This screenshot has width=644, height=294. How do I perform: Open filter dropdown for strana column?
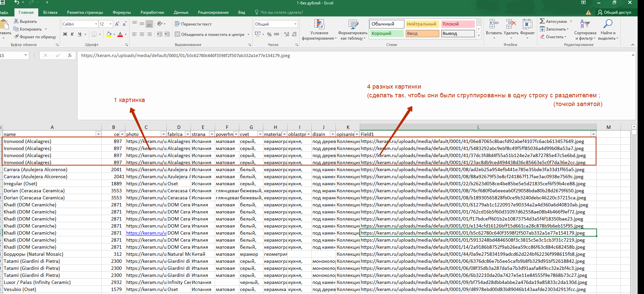coord(212,134)
